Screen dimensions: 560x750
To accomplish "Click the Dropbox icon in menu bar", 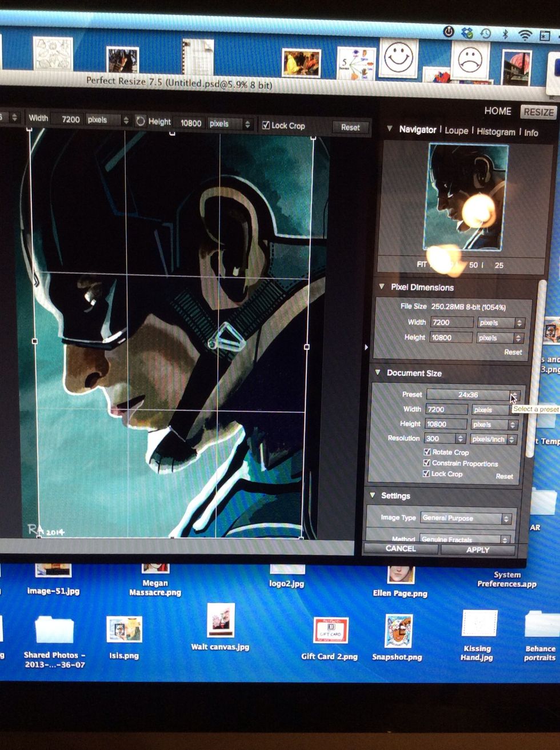I will [x=467, y=33].
